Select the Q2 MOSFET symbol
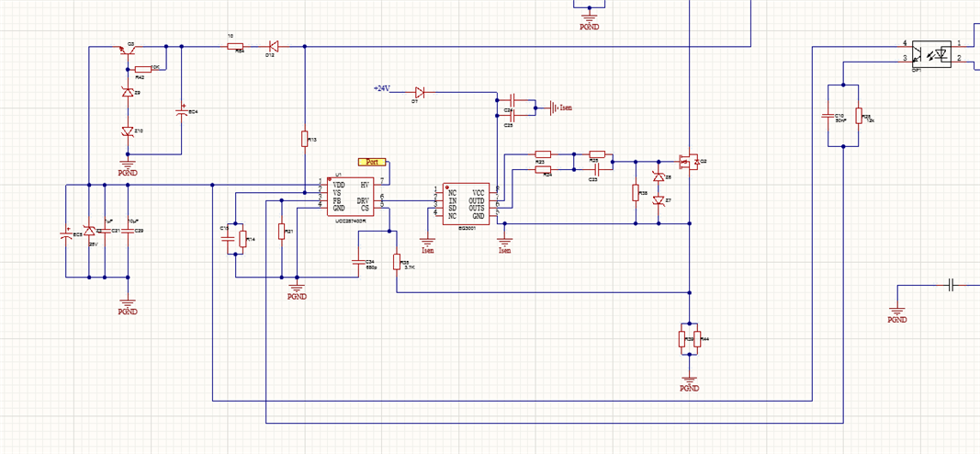This screenshot has height=454, width=980. pos(690,162)
